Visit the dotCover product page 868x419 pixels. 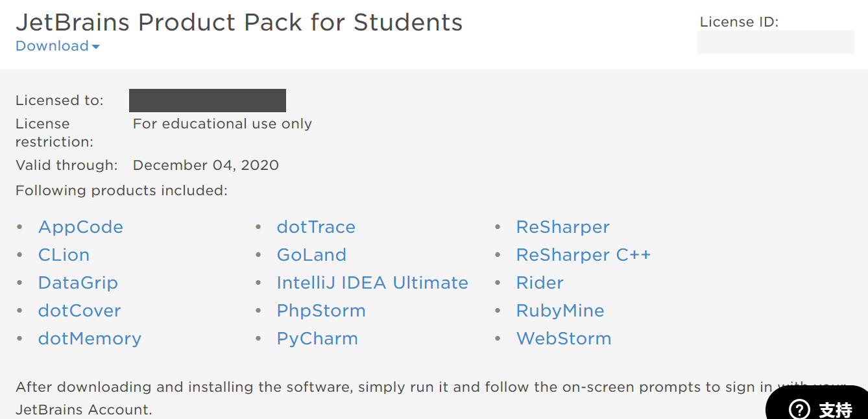79,311
